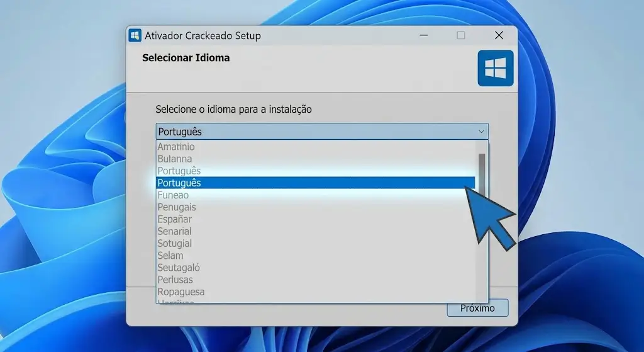This screenshot has height=352, width=644.
Task: Click the dropdown chevron arrow of the language box
Action: point(481,132)
